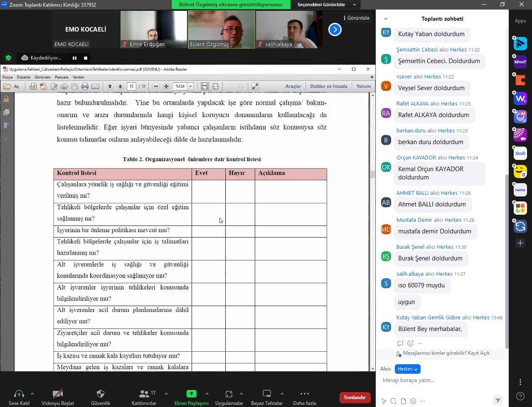
Task: Click the Sesh app icon in sidebar
Action: click(520, 153)
